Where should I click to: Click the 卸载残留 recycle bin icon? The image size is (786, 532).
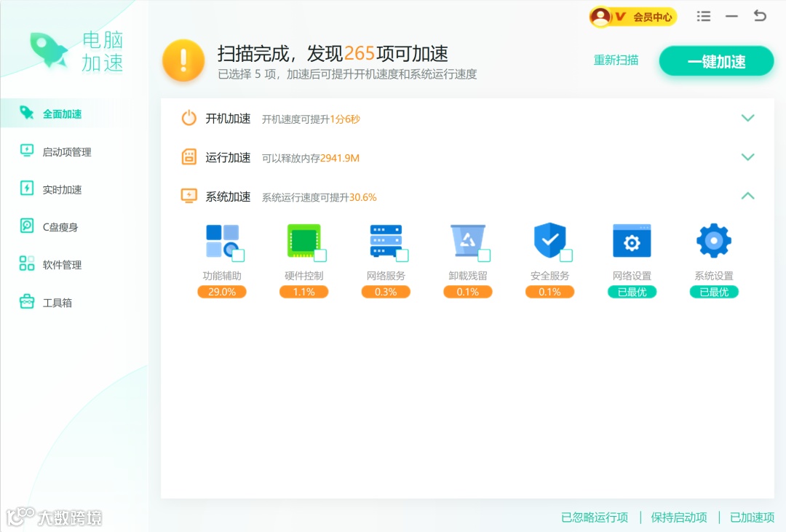pos(468,241)
